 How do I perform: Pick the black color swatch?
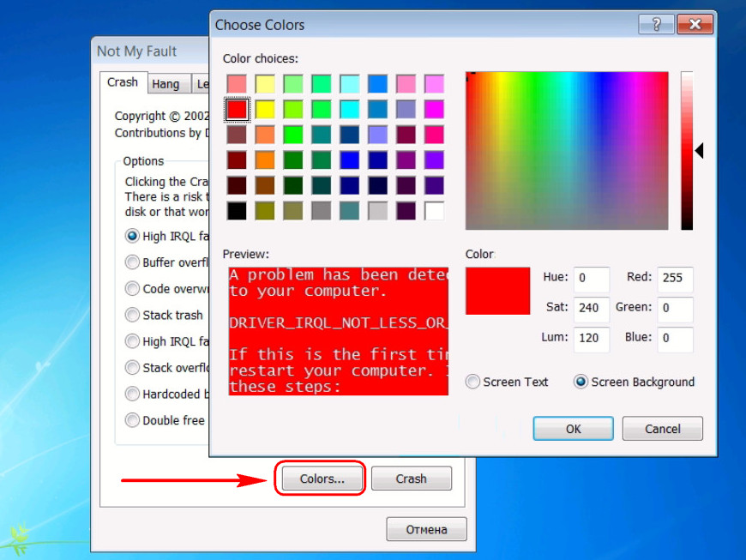[x=237, y=211]
